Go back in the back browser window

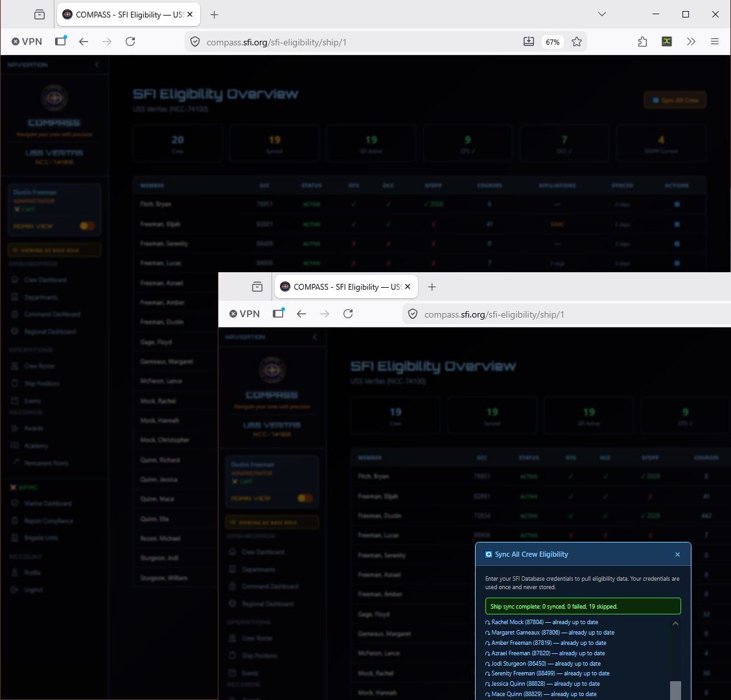pos(84,41)
